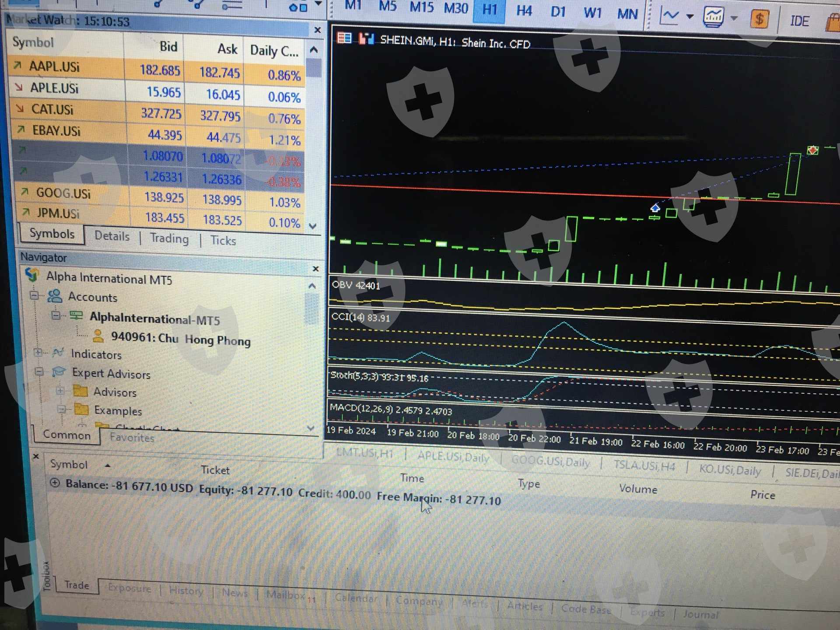Open the chart type line icon
This screenshot has width=840, height=630.
670,16
